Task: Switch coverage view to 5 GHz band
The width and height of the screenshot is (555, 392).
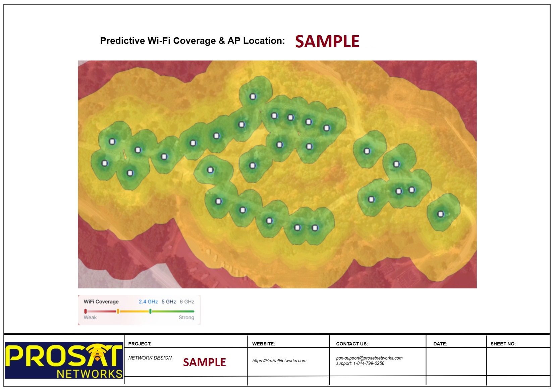Action: tap(168, 302)
